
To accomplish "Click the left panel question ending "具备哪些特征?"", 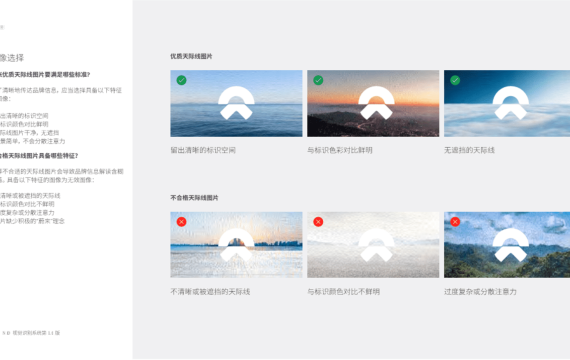I will pos(39,156).
